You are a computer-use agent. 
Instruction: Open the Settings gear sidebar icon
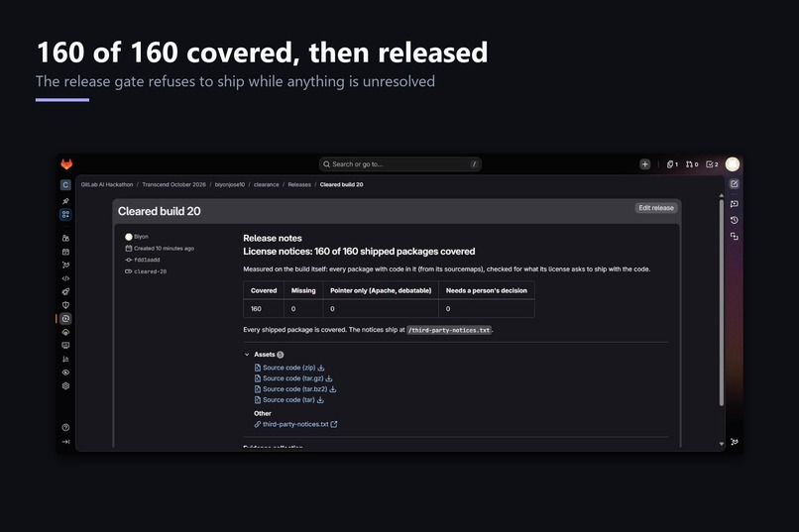coord(65,386)
